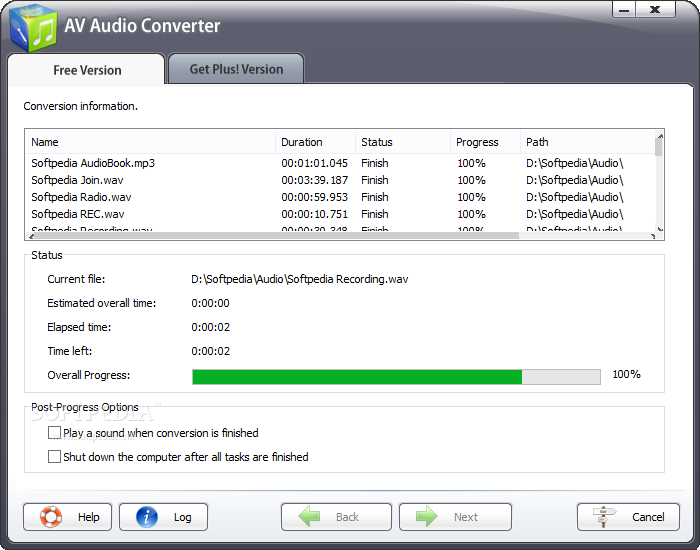Click the duration 00:00:10.751
The width and height of the screenshot is (700, 550).
(314, 214)
